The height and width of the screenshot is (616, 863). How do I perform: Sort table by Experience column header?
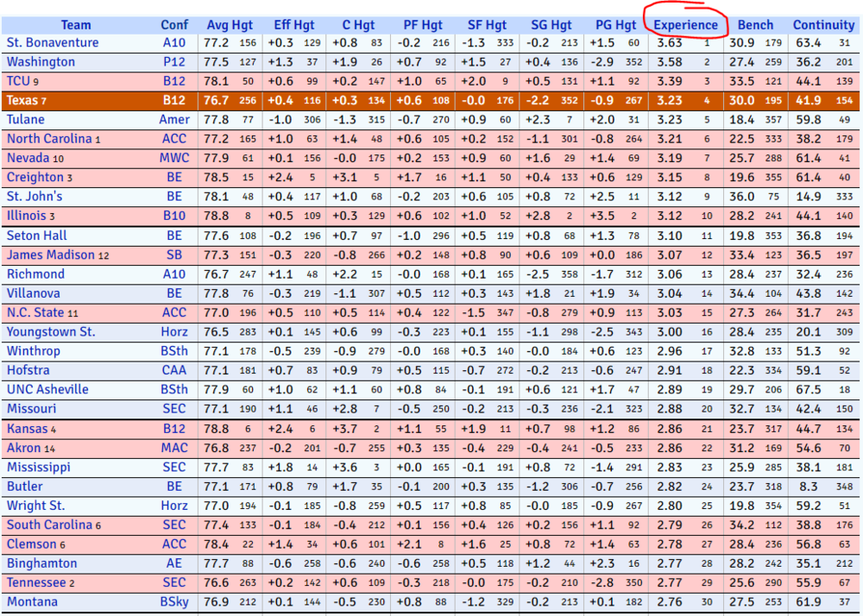point(685,25)
